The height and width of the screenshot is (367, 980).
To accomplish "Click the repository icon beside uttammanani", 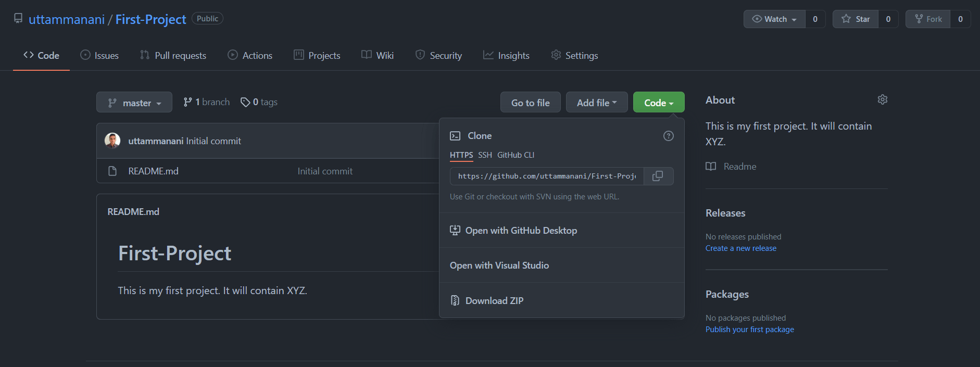I will [18, 19].
